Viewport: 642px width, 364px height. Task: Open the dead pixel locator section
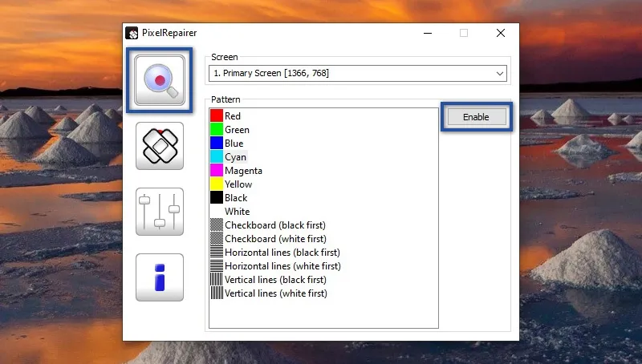tap(160, 80)
